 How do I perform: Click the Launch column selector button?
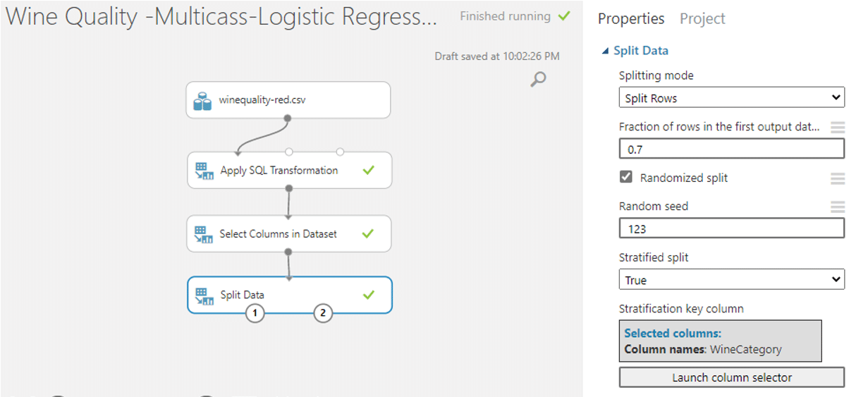731,378
